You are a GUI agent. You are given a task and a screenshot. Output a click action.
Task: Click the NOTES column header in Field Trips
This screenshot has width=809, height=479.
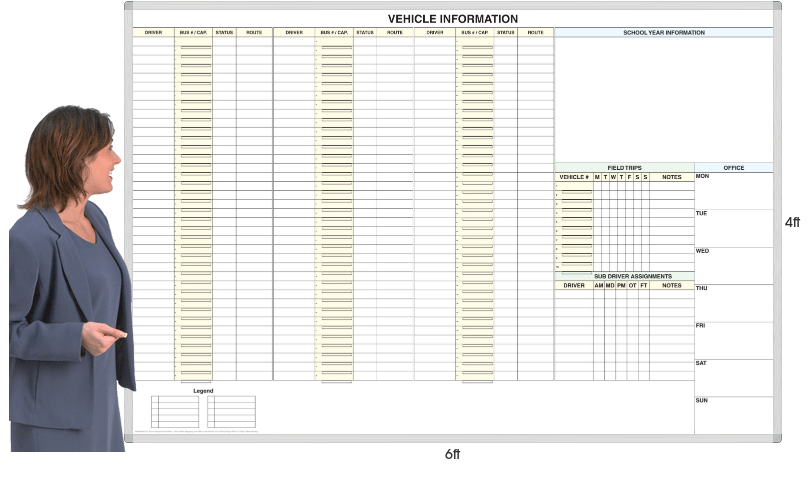[671, 177]
